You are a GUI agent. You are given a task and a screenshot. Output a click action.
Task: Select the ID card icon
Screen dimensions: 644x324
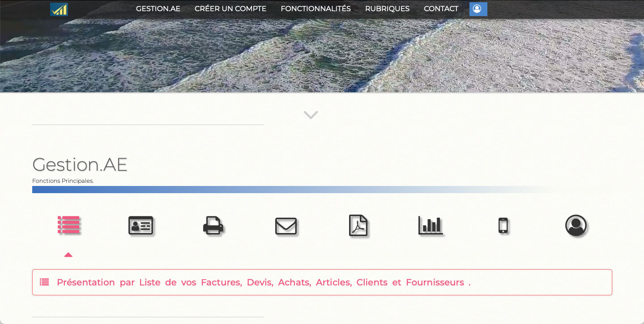[141, 225]
